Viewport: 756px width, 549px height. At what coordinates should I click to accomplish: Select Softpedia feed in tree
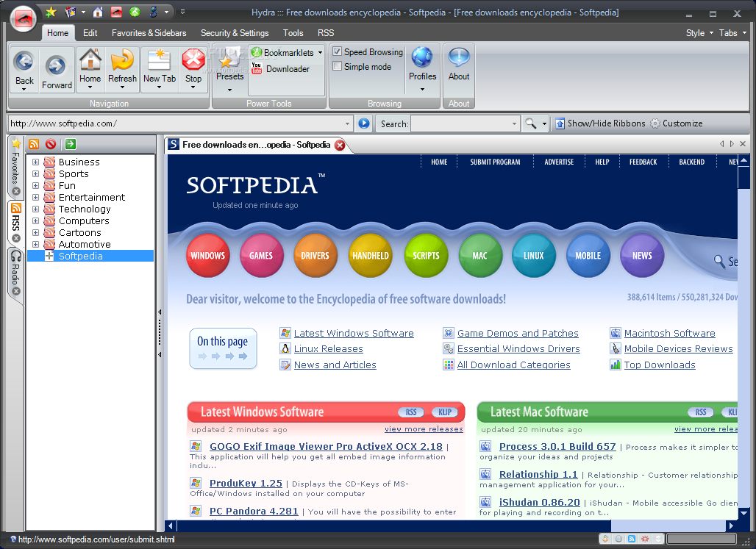pos(80,256)
